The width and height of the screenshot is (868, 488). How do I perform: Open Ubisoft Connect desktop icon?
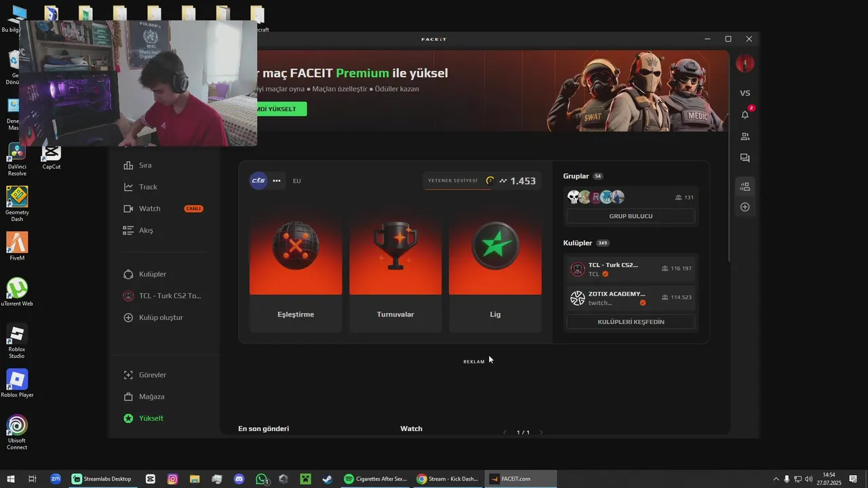pyautogui.click(x=17, y=432)
